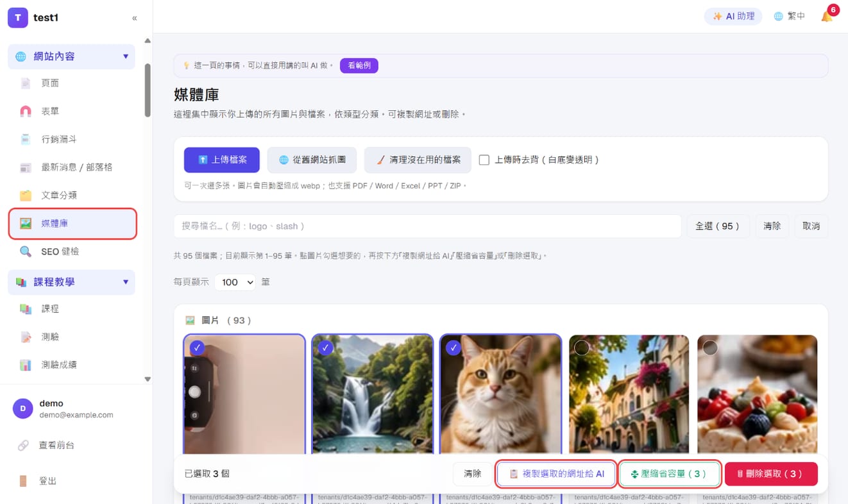Click 壓縮省容量 (3) button

pyautogui.click(x=670, y=474)
